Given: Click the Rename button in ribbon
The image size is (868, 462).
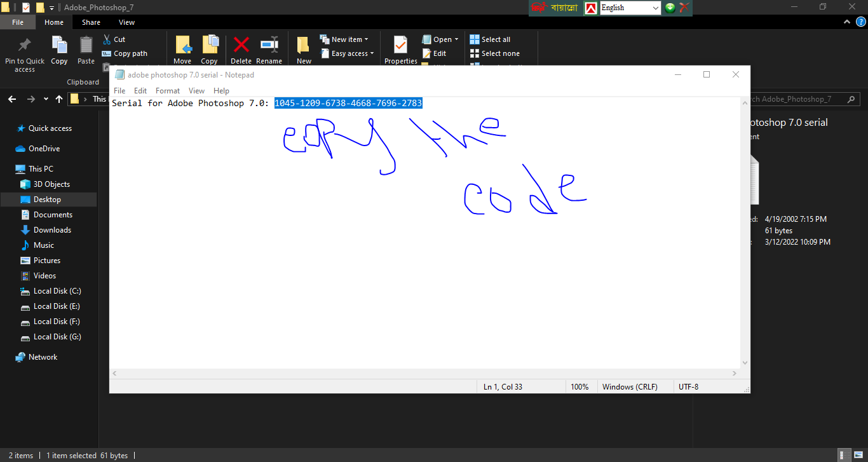Looking at the screenshot, I should 269,50.
